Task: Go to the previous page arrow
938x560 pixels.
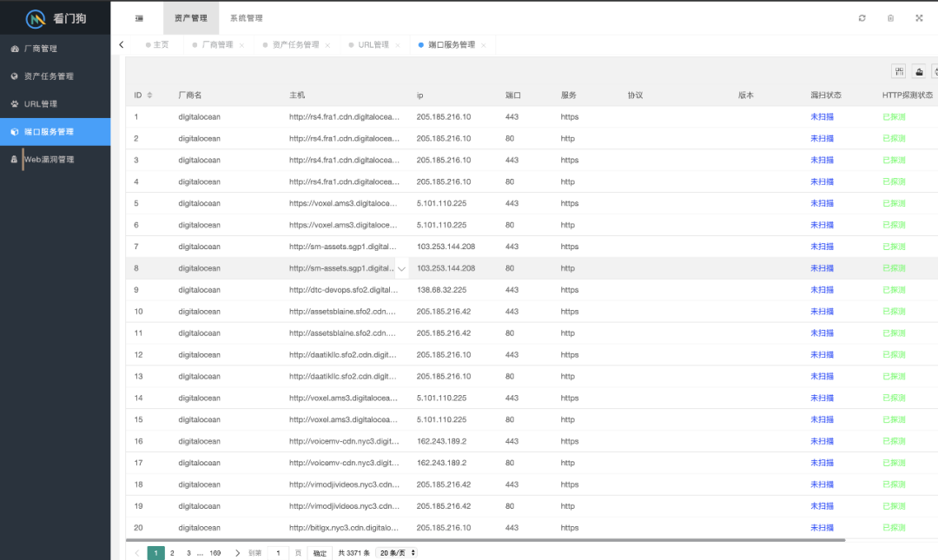Action: pos(137,553)
